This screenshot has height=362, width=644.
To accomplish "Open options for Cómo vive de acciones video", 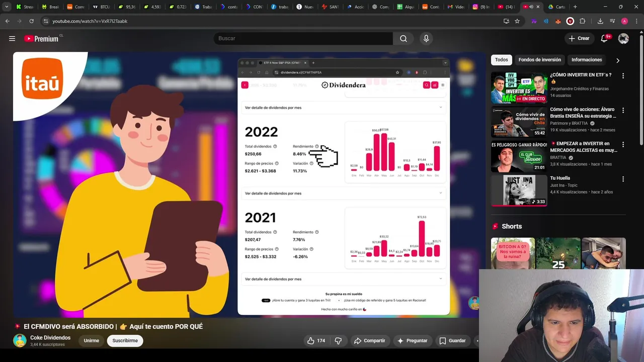I will pos(623,110).
